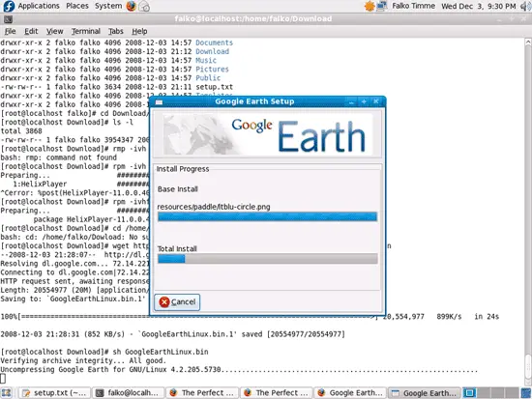Cancel the Google Earth installation
The image size is (532, 399).
point(177,301)
